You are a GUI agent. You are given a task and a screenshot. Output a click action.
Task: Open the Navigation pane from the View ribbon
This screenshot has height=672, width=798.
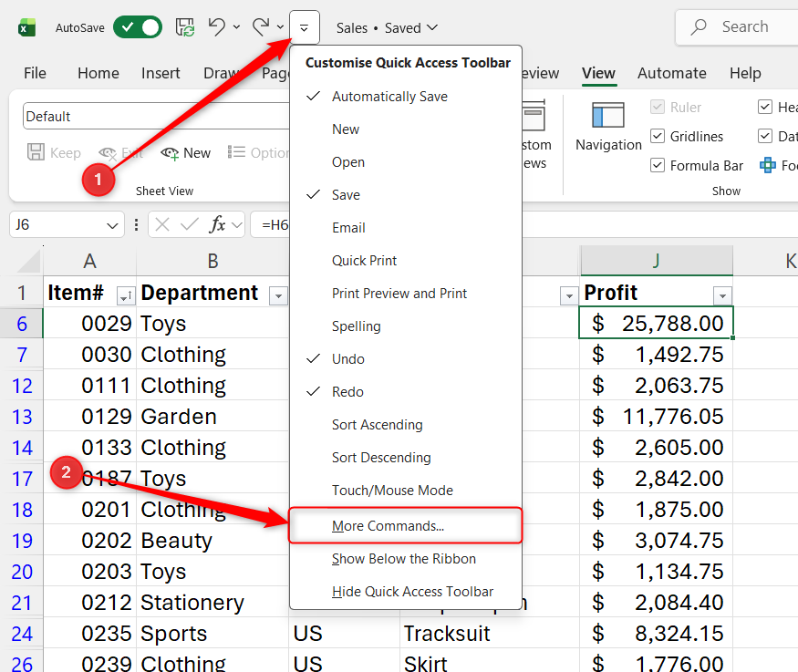607,128
